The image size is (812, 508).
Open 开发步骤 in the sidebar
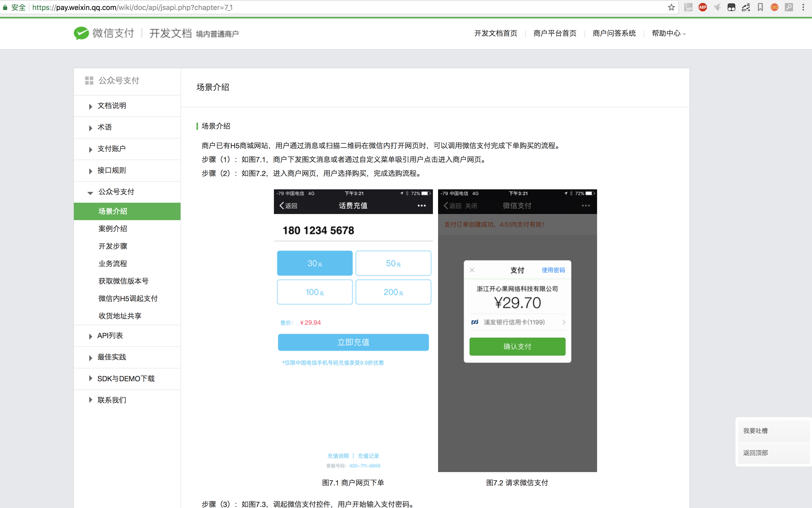tap(113, 246)
